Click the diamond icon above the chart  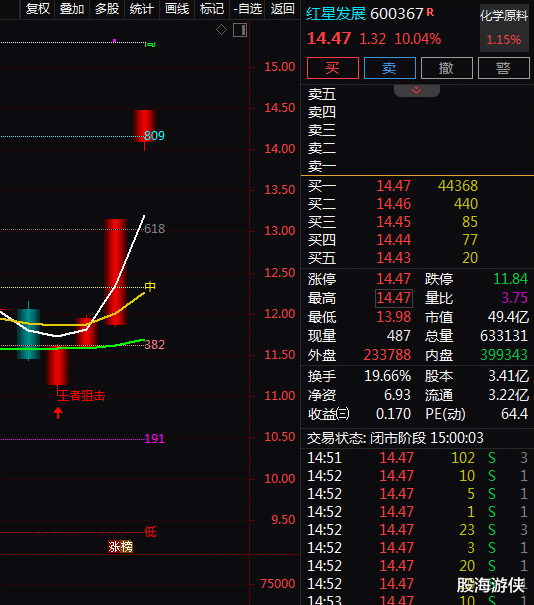(221, 29)
